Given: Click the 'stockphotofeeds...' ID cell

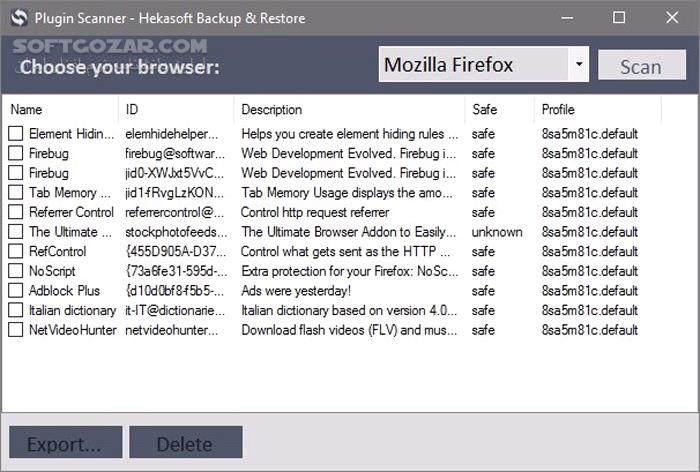Looking at the screenshot, I should pos(176,232).
